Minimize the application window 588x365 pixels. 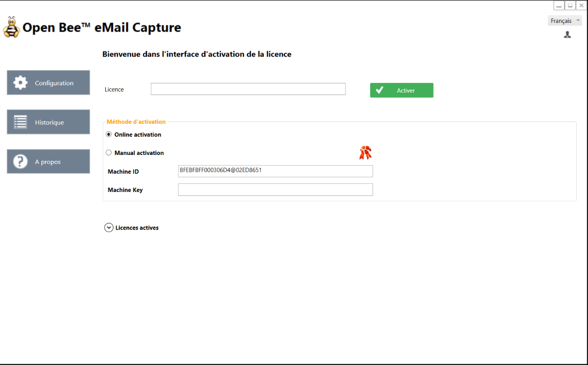[x=559, y=6]
